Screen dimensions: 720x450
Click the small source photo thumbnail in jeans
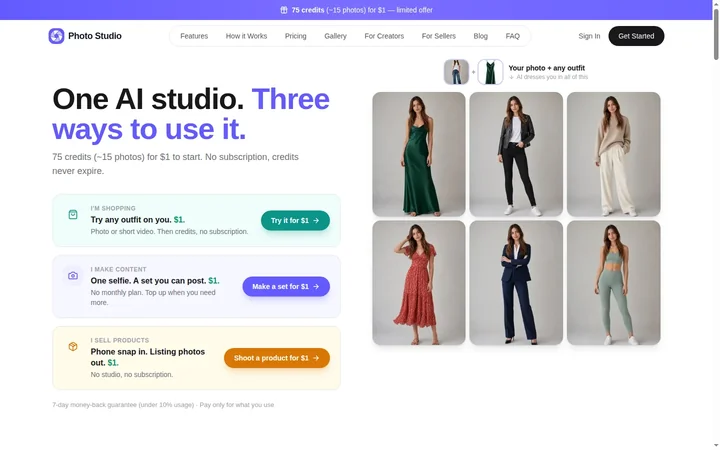click(456, 72)
